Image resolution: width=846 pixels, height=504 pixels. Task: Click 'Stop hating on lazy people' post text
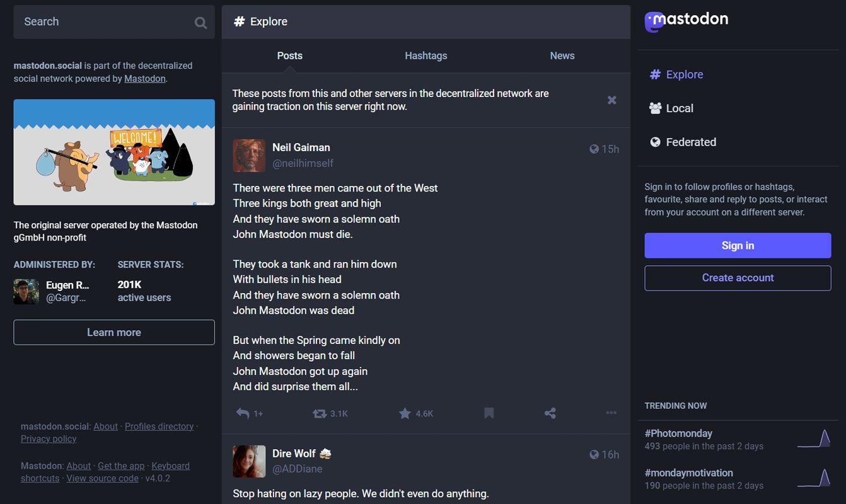(x=361, y=493)
